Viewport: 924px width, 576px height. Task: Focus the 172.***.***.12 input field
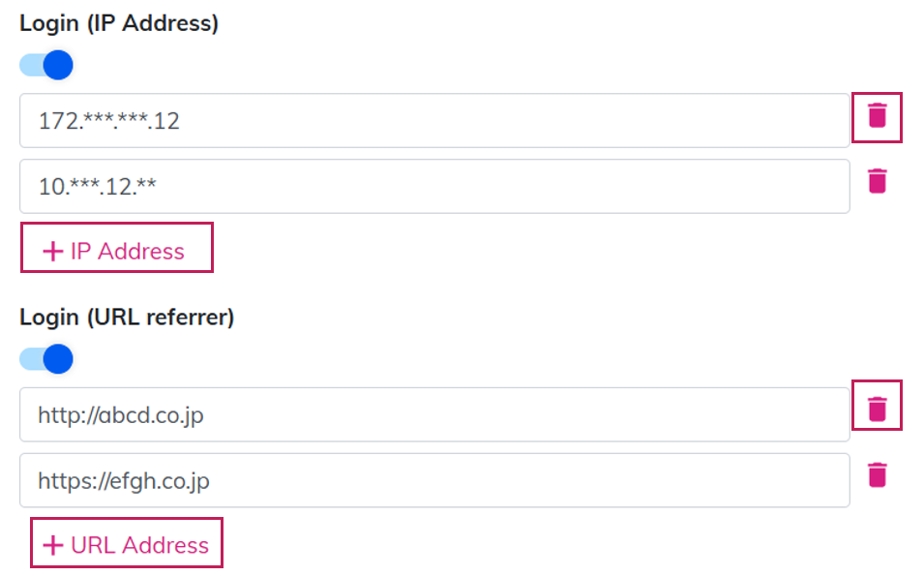[434, 121]
